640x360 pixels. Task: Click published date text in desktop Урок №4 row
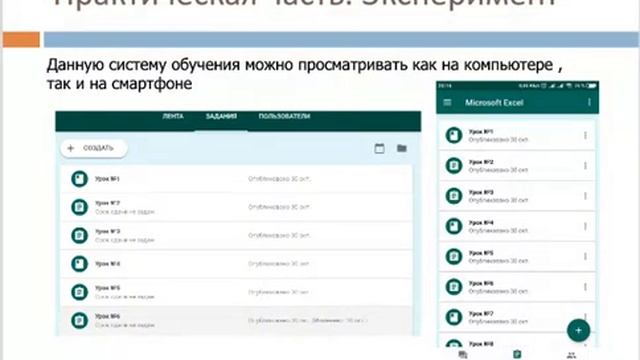pos(279,264)
